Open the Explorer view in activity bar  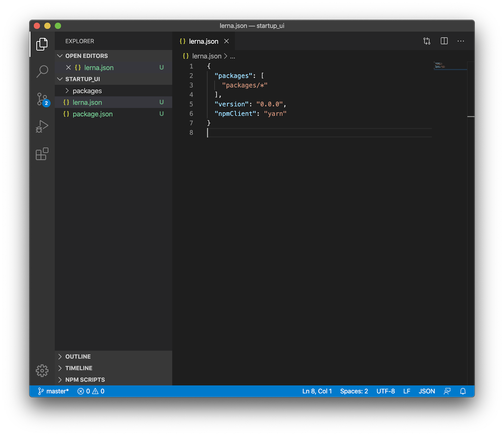[42, 44]
